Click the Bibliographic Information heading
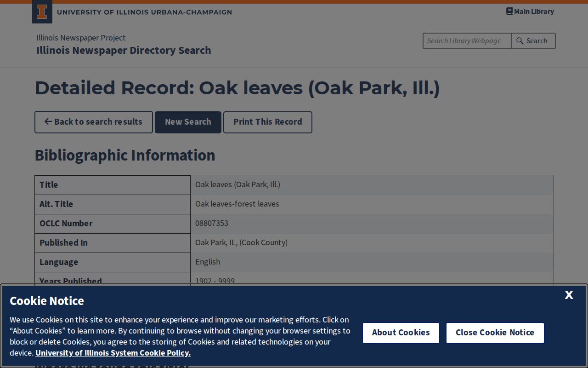The image size is (588, 368). (125, 155)
